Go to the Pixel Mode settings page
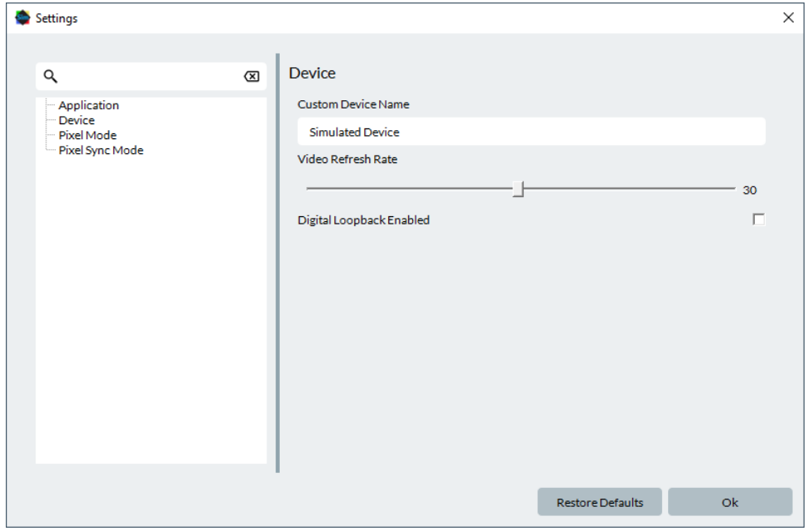 pyautogui.click(x=87, y=135)
